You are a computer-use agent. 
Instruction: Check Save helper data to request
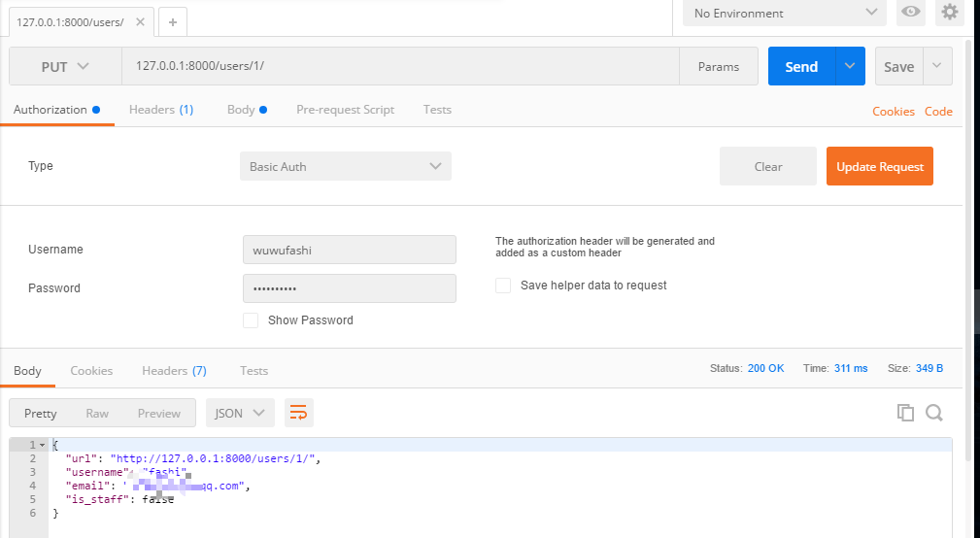click(503, 286)
